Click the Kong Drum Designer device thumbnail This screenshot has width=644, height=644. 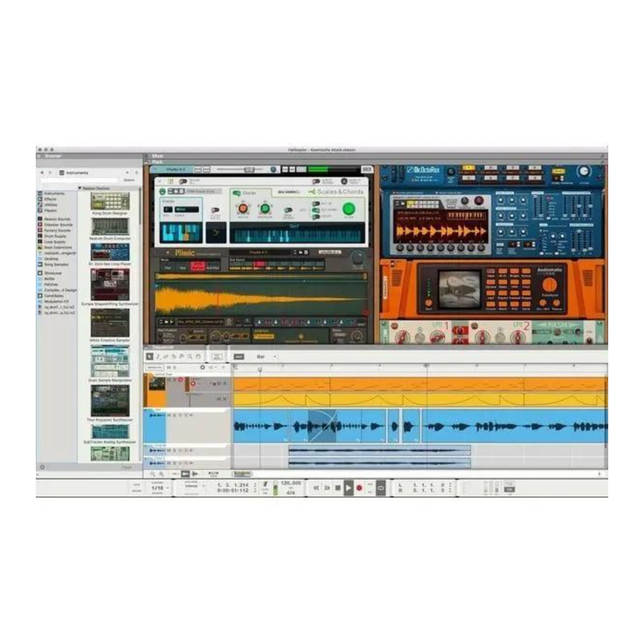click(110, 201)
